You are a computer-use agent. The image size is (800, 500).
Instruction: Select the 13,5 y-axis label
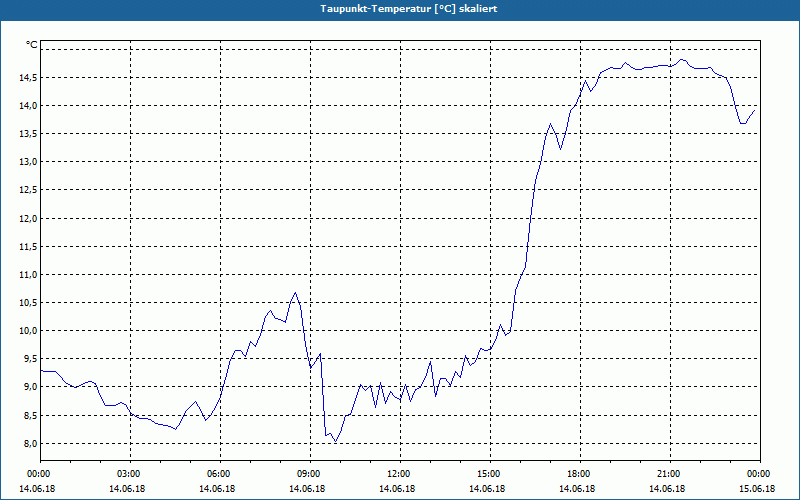28,134
